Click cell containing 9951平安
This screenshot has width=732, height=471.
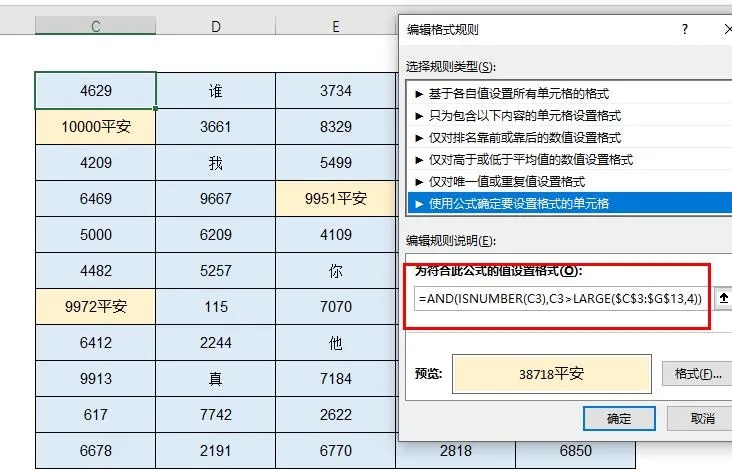(x=336, y=198)
